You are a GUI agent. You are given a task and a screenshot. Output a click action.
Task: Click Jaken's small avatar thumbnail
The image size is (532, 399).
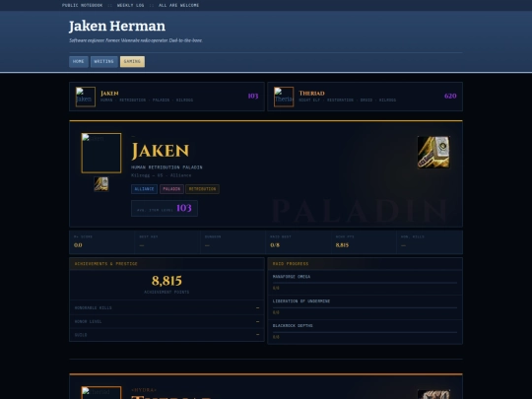(86, 97)
